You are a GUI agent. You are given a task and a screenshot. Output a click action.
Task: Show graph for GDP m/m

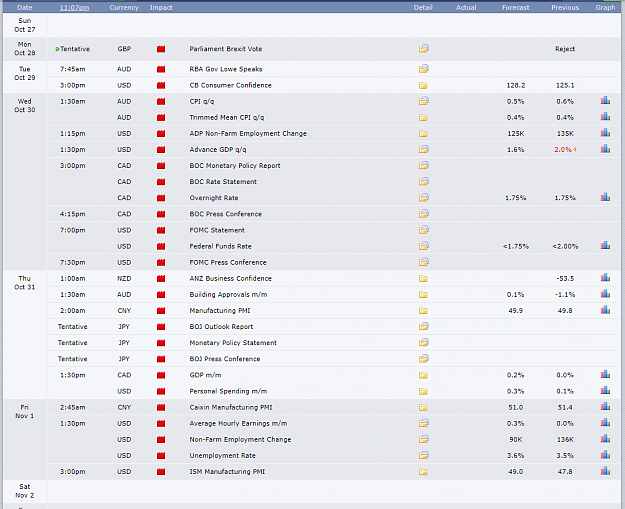point(605,374)
